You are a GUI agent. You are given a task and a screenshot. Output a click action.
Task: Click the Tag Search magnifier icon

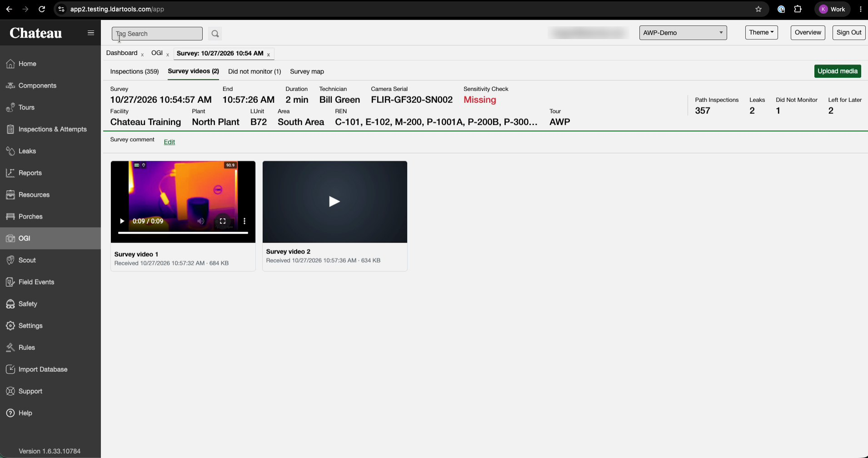coord(215,34)
